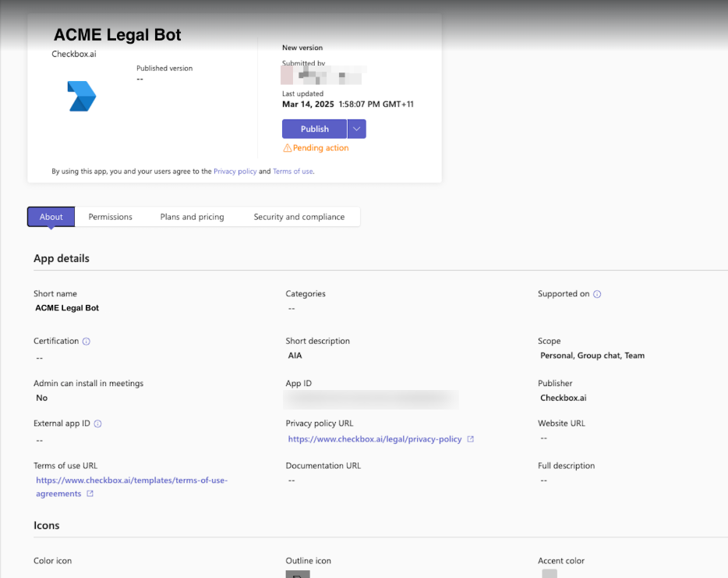Click the Publish button
This screenshot has width=728, height=578.
314,129
